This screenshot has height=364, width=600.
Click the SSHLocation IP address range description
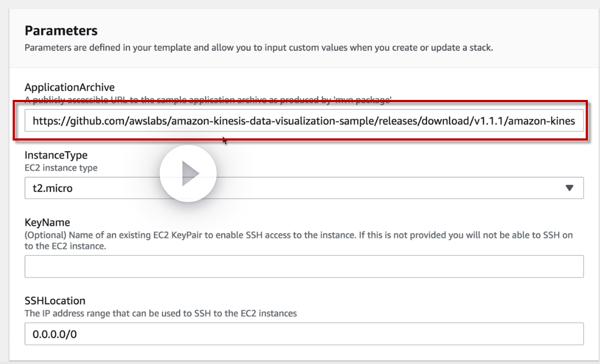[160, 313]
